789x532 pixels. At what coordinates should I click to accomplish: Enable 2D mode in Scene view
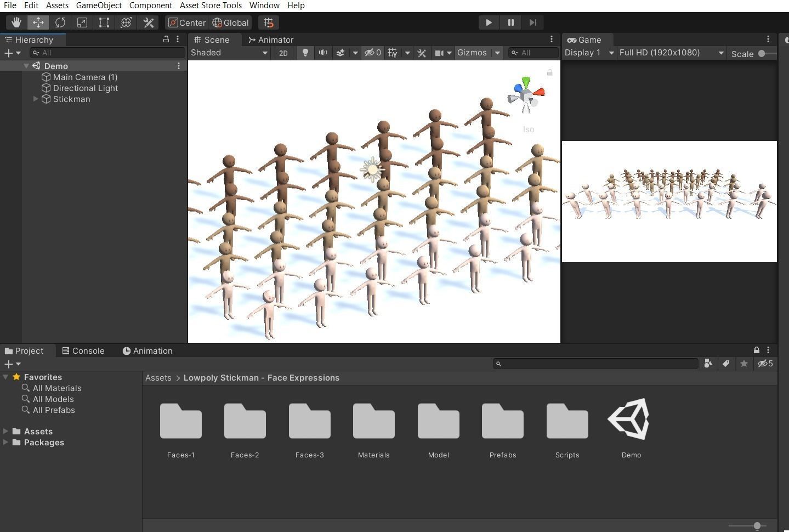(x=283, y=53)
